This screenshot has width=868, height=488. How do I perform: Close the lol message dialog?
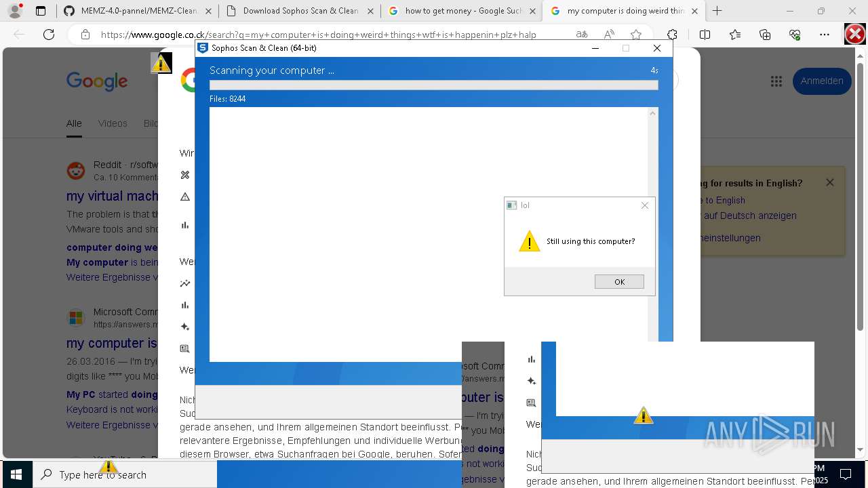coord(645,205)
